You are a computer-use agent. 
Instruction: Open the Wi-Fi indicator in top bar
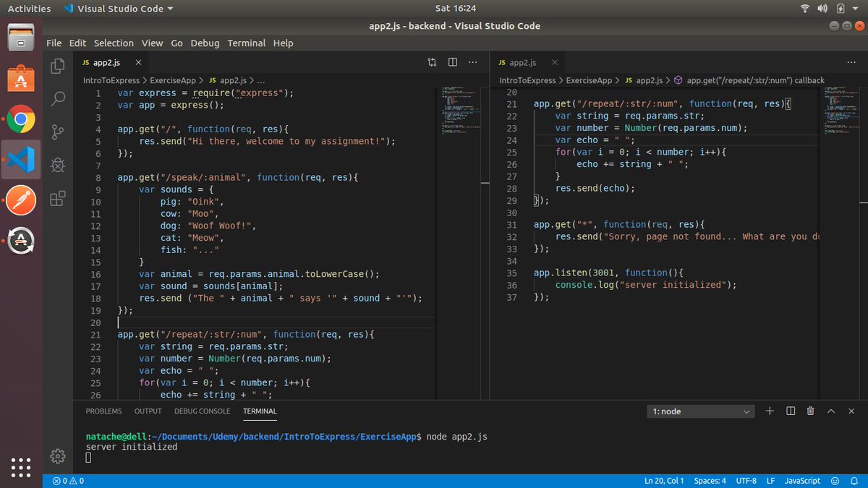click(x=805, y=9)
